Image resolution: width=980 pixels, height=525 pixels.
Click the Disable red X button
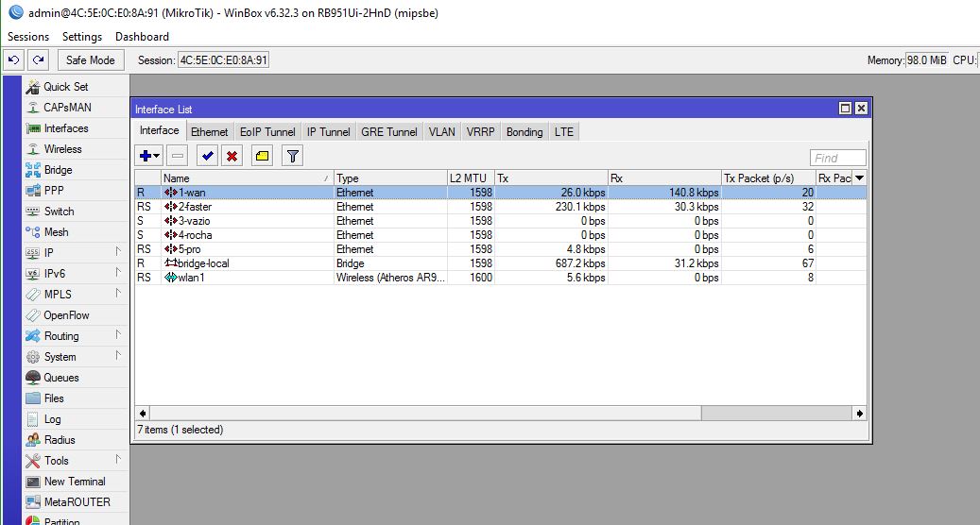[232, 156]
